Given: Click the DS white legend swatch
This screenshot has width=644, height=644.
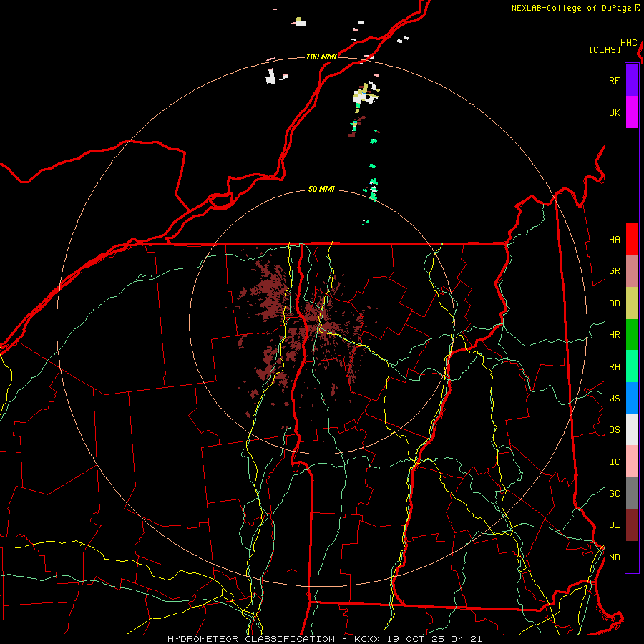Looking at the screenshot, I should (x=632, y=429).
